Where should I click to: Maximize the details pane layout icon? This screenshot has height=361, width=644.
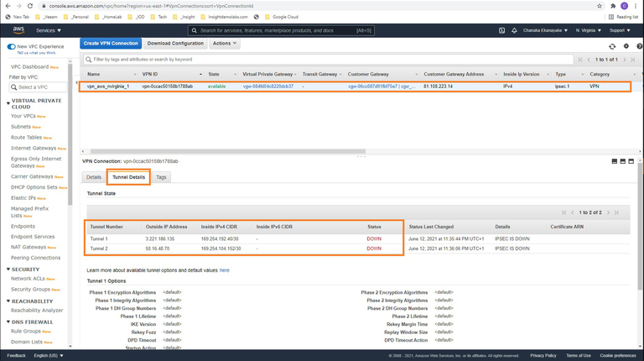(x=631, y=161)
